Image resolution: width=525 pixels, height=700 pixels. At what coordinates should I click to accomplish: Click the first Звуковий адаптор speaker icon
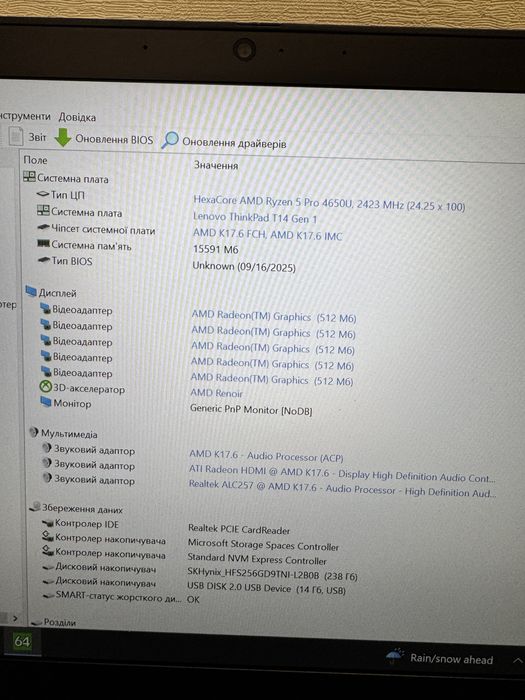click(47, 448)
